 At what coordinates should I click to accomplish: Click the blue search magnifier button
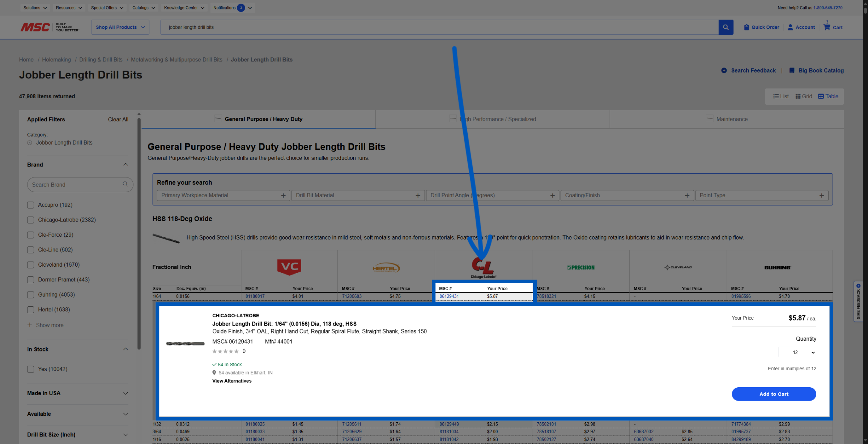726,27
